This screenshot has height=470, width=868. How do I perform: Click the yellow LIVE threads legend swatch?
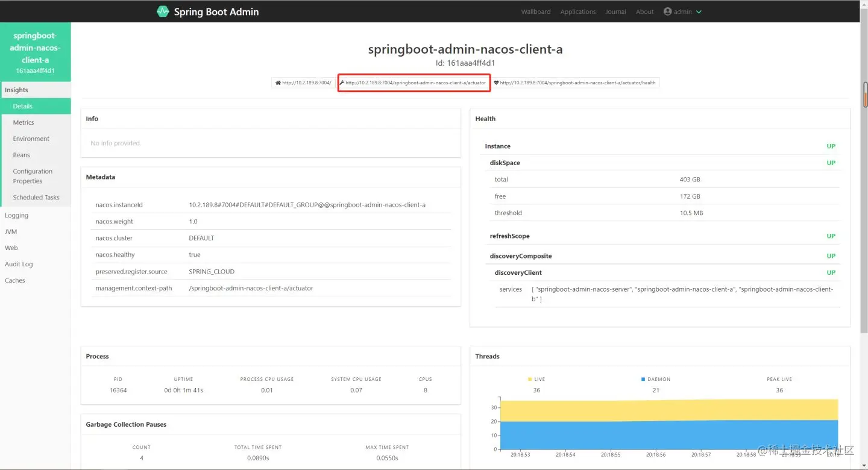tap(530, 379)
